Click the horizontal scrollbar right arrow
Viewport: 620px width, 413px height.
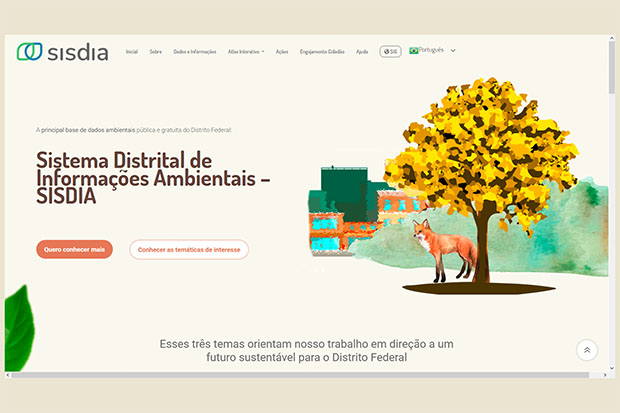point(605,375)
